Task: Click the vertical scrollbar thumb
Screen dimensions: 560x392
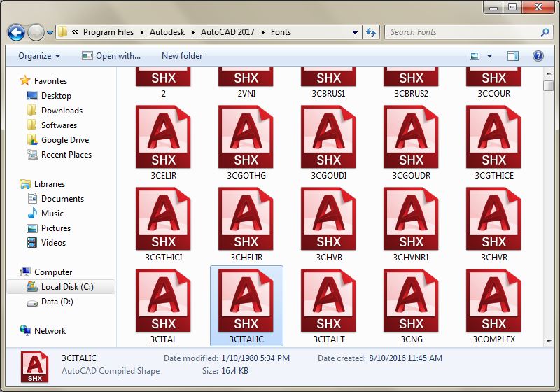Action: coord(549,85)
